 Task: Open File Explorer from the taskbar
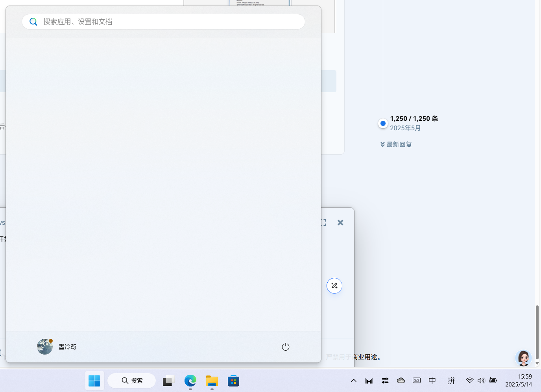click(212, 381)
